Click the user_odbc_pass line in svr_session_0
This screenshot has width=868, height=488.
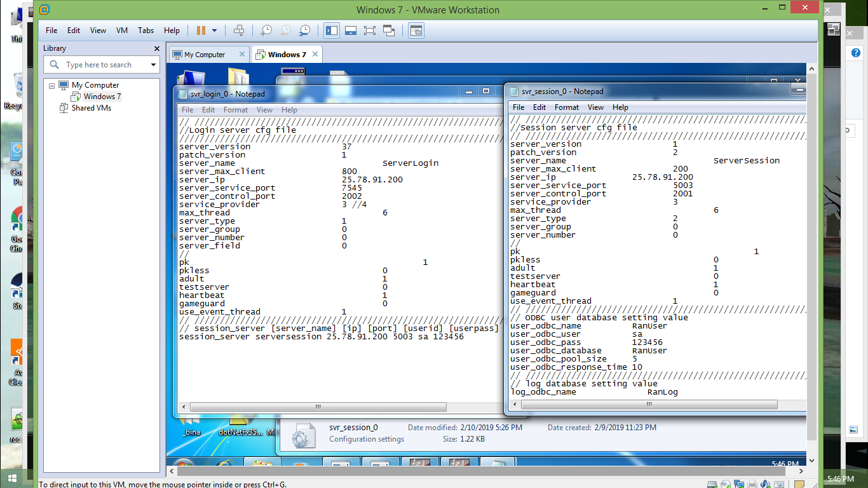587,342
